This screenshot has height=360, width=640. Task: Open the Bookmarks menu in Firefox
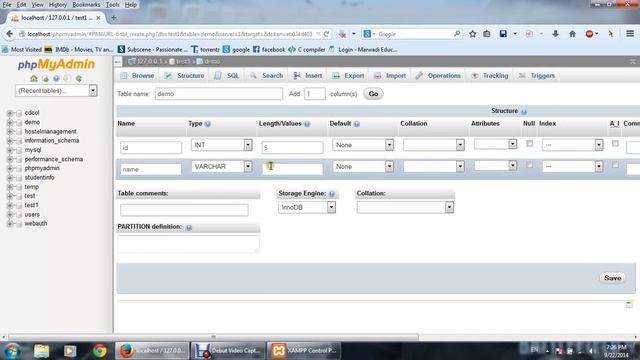pos(86,4)
